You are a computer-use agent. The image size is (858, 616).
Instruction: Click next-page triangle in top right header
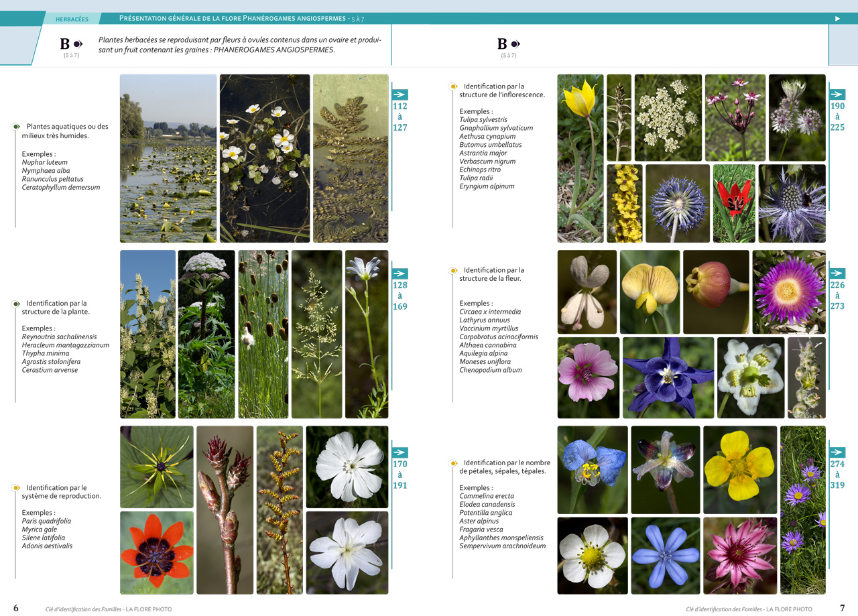tap(837, 19)
